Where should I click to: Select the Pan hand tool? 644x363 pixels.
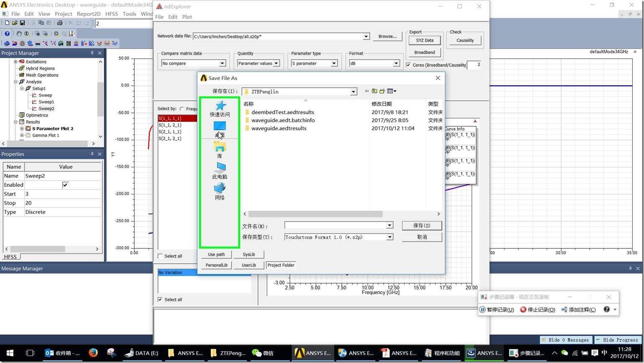coord(19,33)
